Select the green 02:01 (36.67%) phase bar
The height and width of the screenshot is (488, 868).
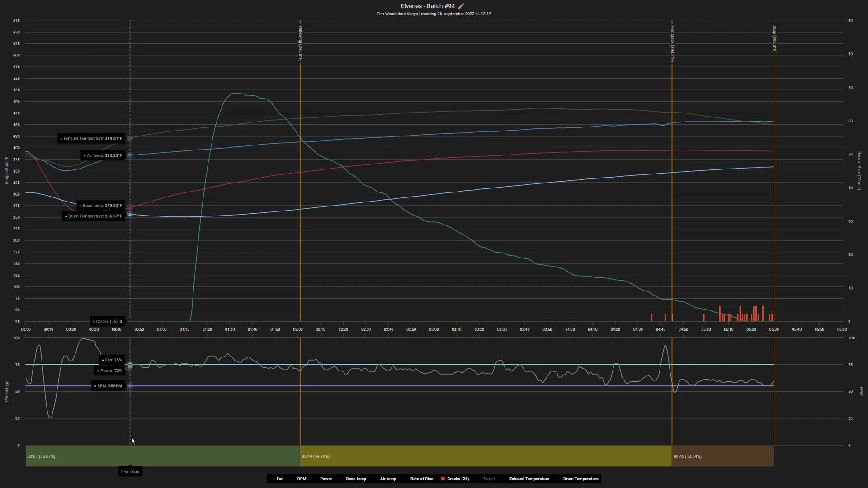163,456
